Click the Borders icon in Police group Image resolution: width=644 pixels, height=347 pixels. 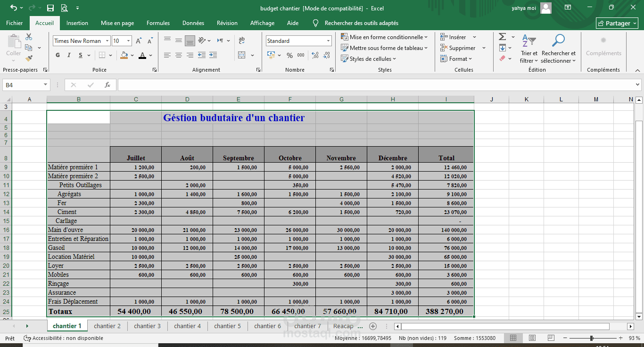pos(102,55)
